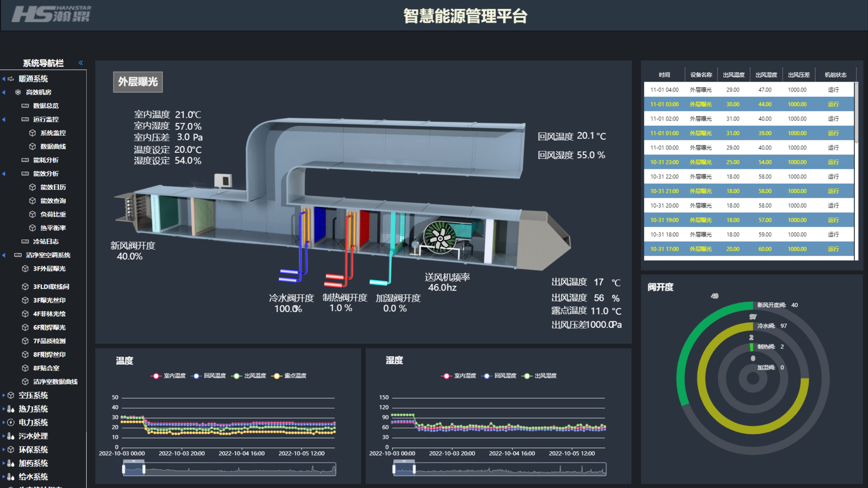Click right handle of temperature chart zoom slider

[x=144, y=469]
